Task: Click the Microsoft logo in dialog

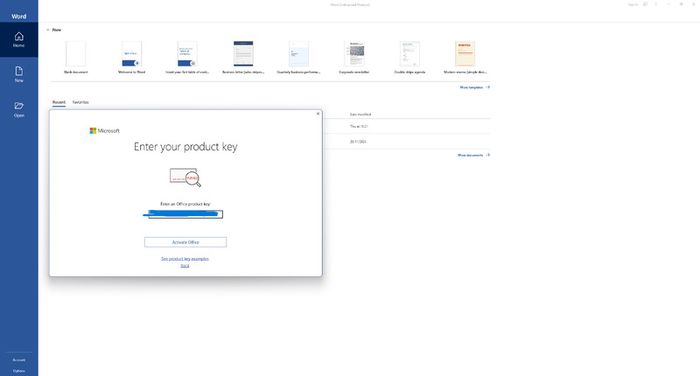Action: click(x=104, y=131)
